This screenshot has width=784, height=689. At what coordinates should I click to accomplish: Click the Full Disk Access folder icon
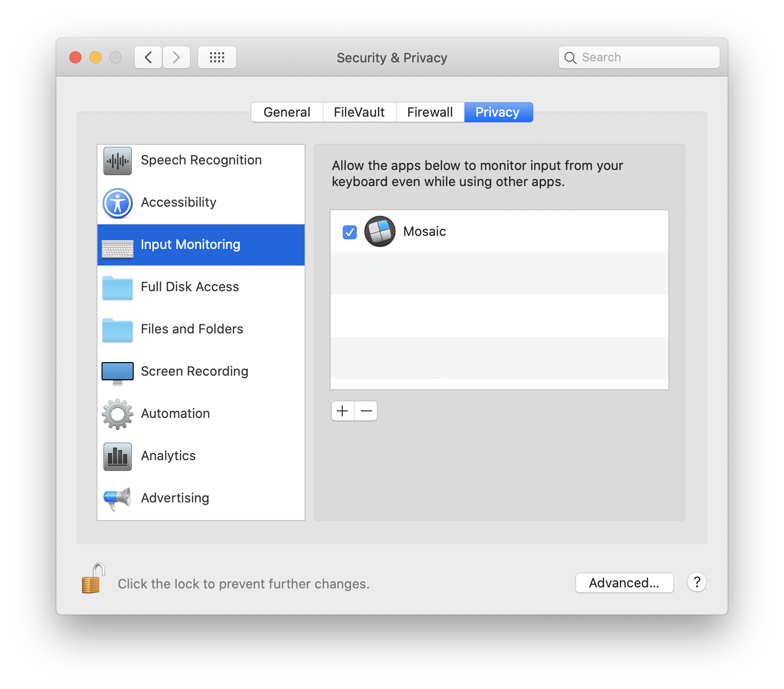[118, 288]
